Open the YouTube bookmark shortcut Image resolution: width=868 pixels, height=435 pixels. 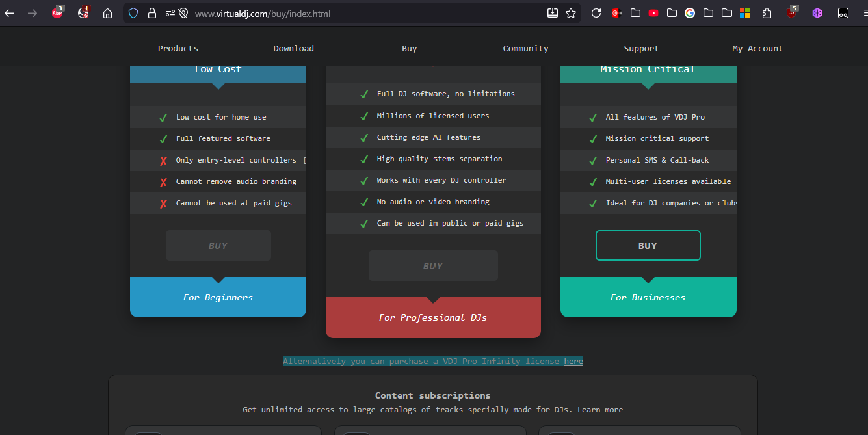pos(653,13)
